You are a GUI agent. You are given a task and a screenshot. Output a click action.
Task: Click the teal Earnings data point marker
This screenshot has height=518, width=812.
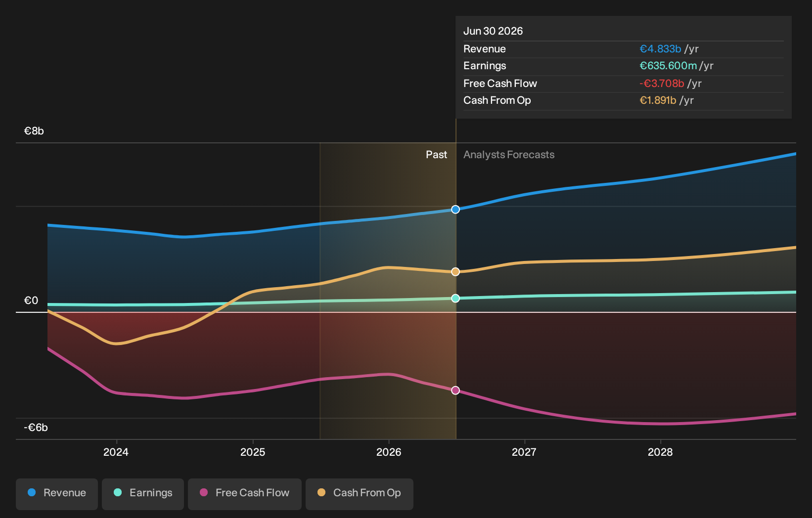tap(455, 298)
